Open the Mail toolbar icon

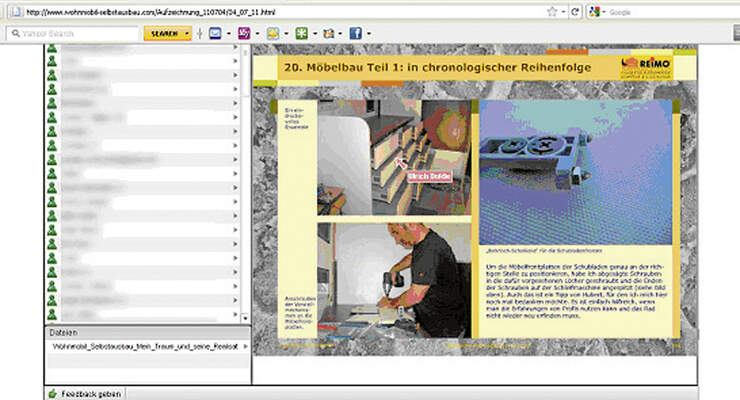215,33
